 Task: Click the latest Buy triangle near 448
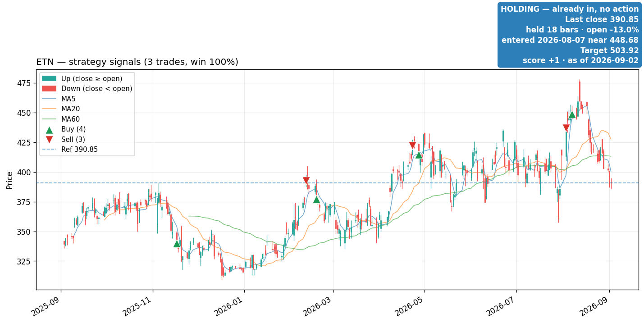point(572,114)
